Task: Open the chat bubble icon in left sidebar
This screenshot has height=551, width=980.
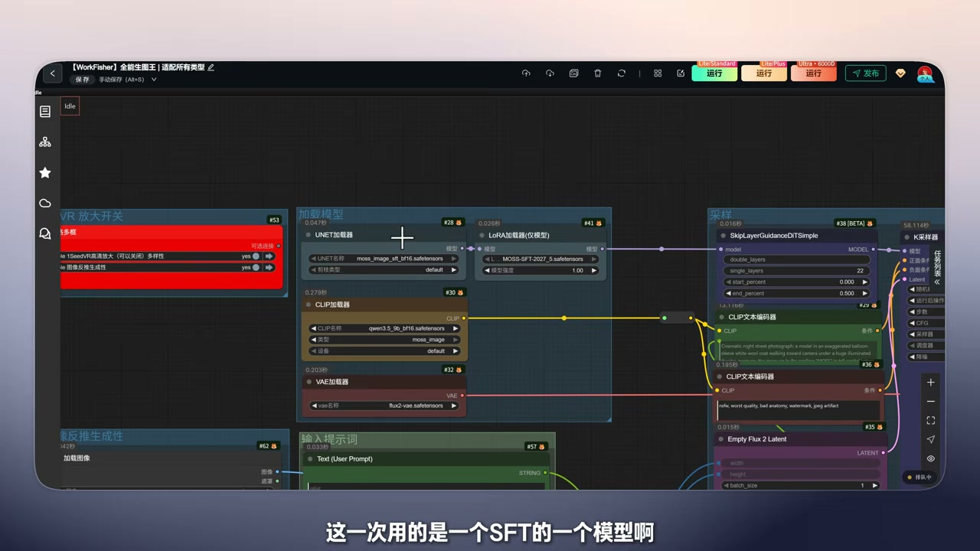Action: click(45, 233)
